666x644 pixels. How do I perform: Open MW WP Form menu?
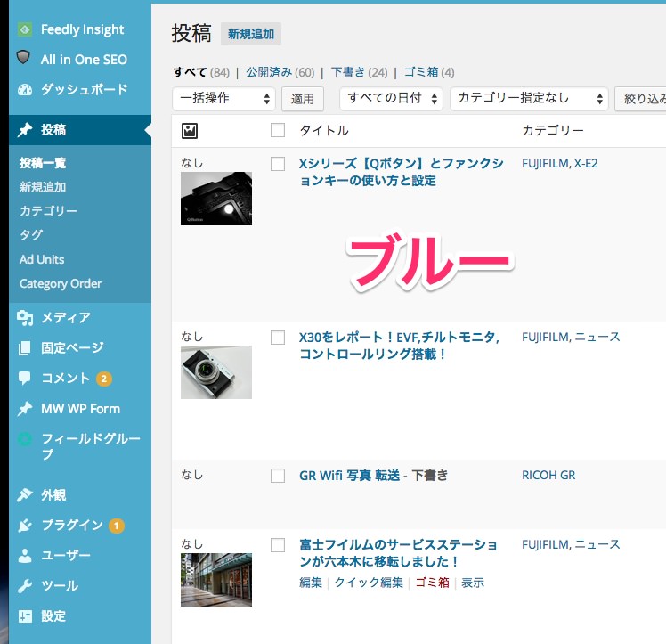click(x=81, y=409)
